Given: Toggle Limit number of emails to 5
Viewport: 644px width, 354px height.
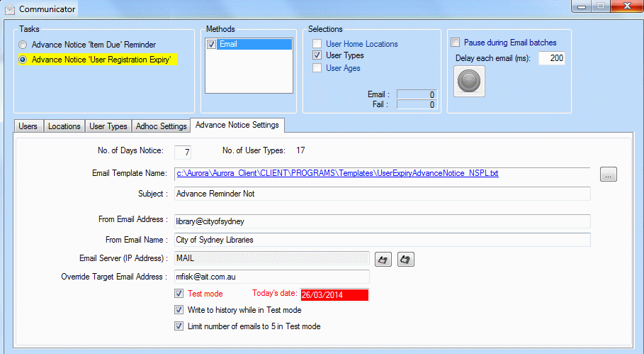Looking at the screenshot, I should tap(179, 326).
